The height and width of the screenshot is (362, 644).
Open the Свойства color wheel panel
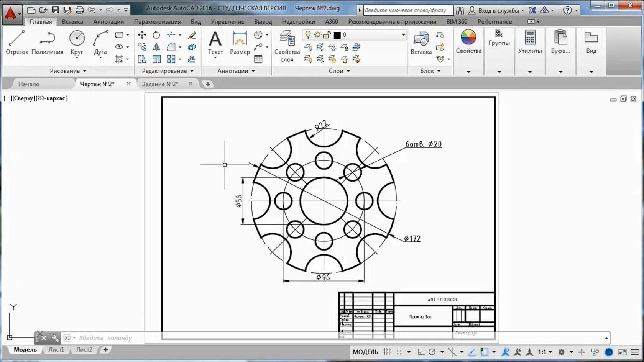(468, 42)
